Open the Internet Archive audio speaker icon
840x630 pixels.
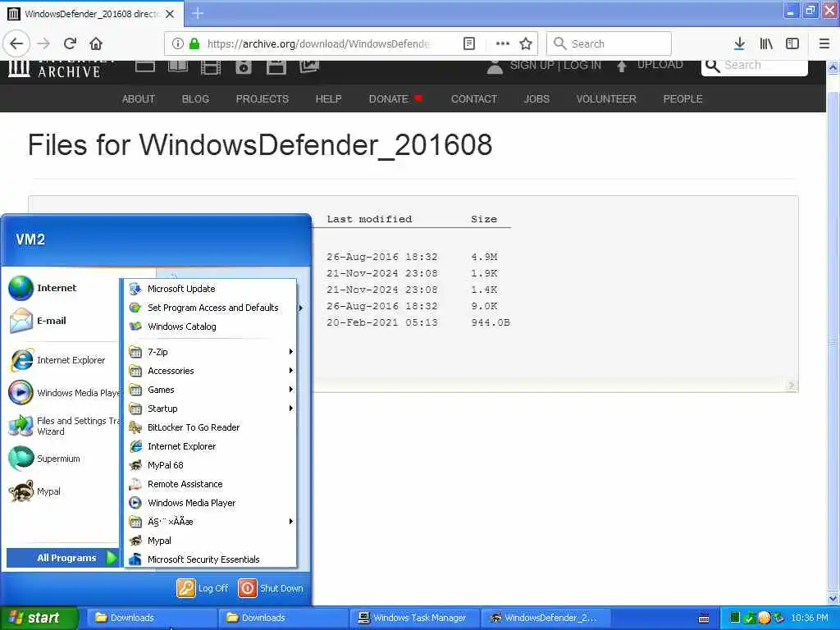point(243,67)
